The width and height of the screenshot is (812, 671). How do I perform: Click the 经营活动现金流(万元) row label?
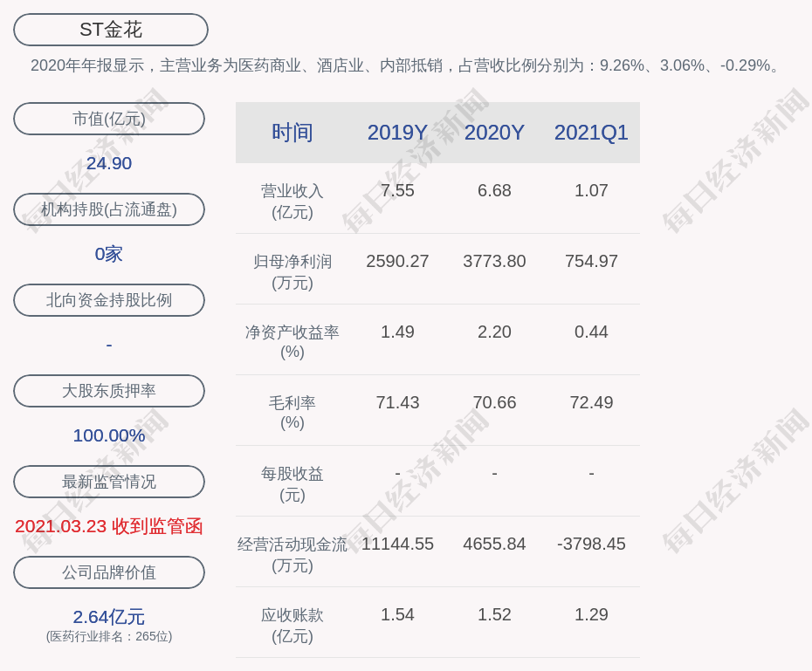(292, 555)
